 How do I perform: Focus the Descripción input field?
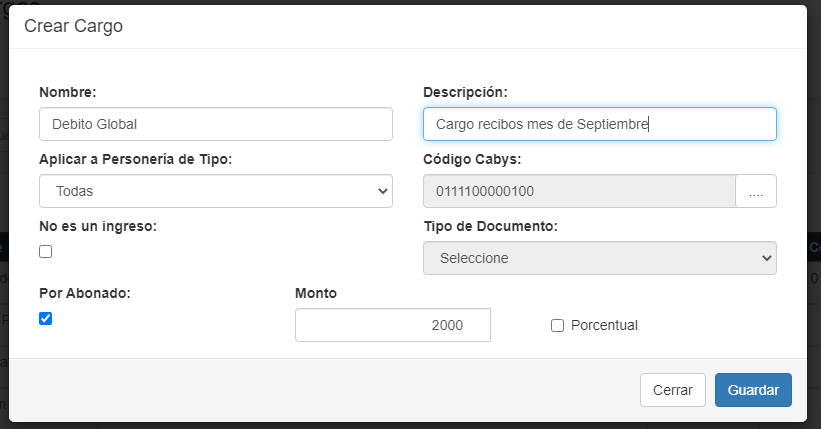[600, 124]
